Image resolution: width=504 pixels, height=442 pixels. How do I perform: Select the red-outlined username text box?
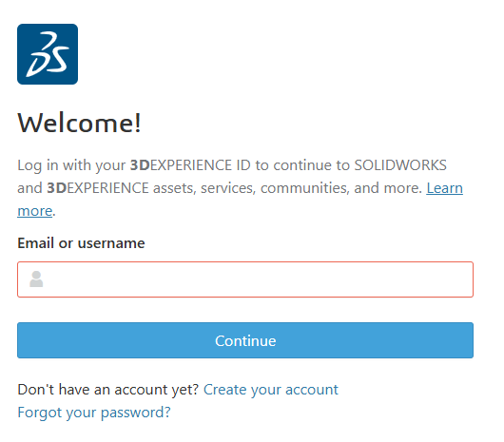click(245, 279)
